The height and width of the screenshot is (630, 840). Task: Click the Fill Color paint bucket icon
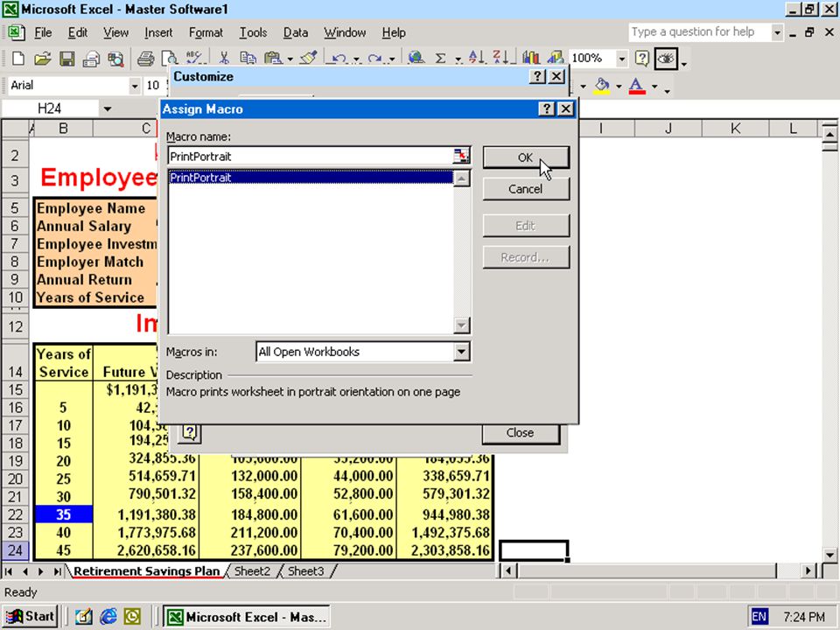602,87
